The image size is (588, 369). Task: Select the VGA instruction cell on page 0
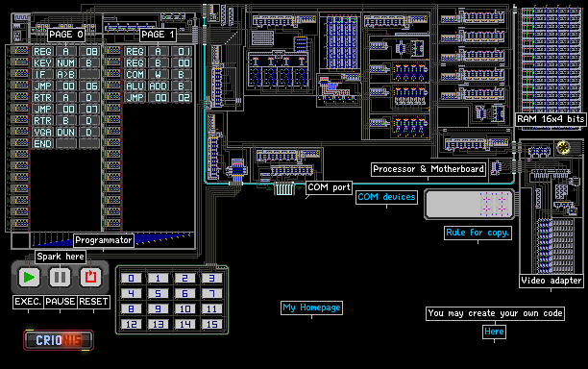coord(42,133)
